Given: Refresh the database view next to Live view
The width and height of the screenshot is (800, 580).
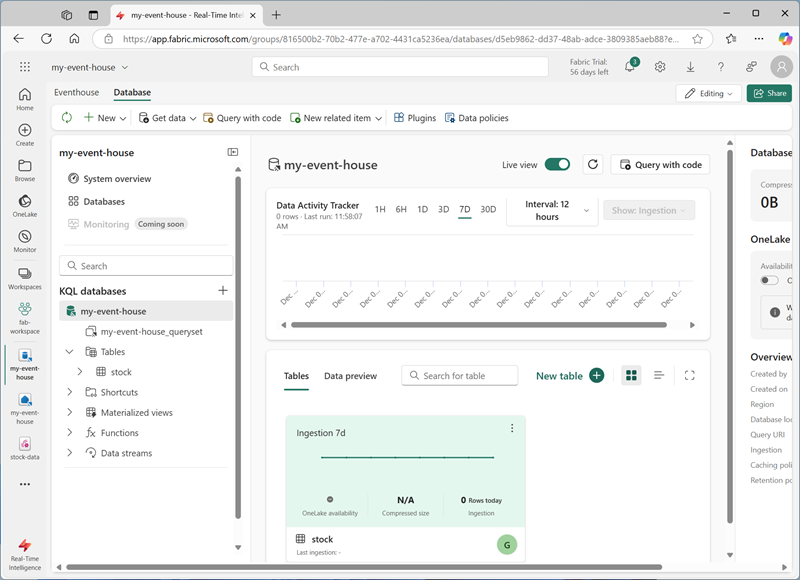Looking at the screenshot, I should [x=592, y=164].
